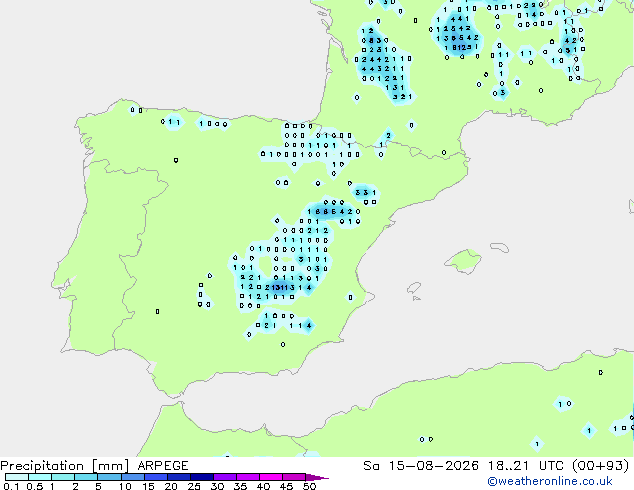Pick the 45–50 mm legend color swatch
The image size is (634, 490).
(294, 477)
